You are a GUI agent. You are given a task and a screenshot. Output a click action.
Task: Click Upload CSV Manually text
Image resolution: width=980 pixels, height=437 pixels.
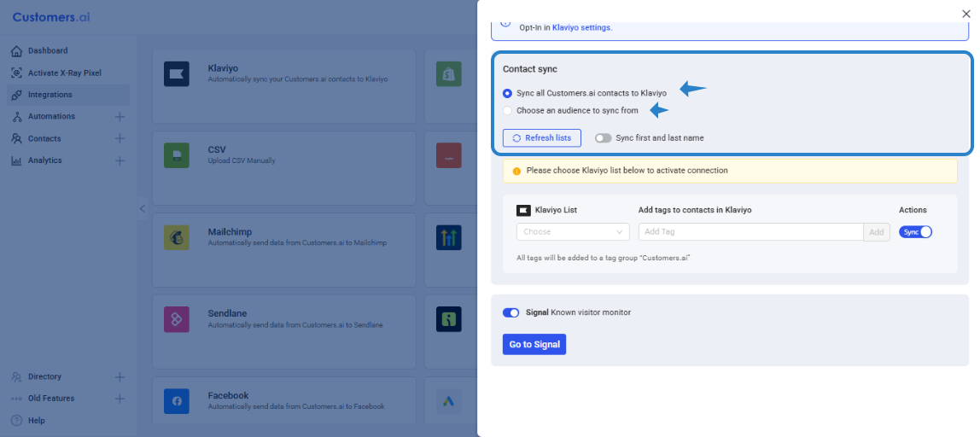[242, 160]
